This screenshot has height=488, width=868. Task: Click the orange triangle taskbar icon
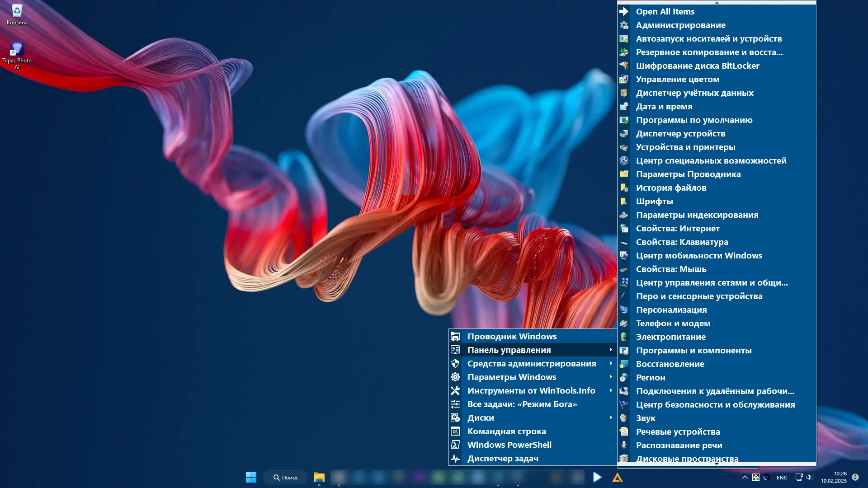617,477
